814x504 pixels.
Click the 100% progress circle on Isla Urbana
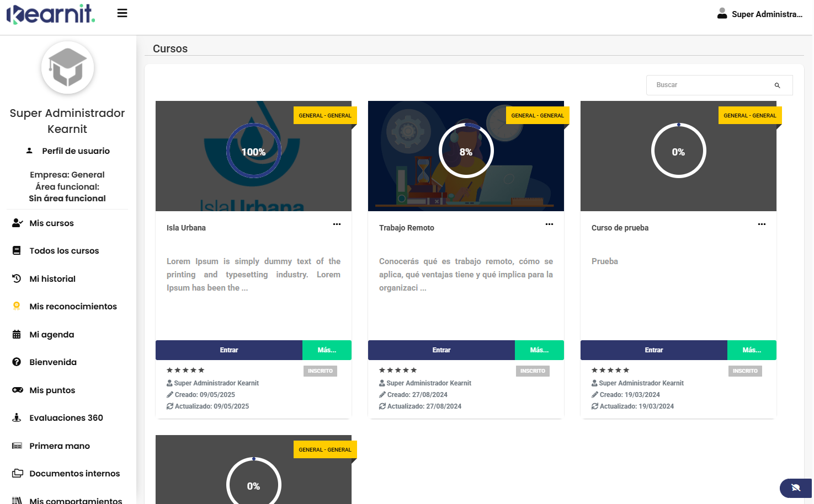click(254, 151)
